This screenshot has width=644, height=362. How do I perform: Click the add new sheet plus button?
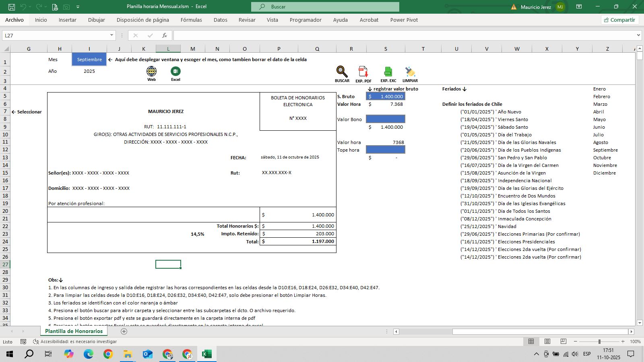coord(124,331)
